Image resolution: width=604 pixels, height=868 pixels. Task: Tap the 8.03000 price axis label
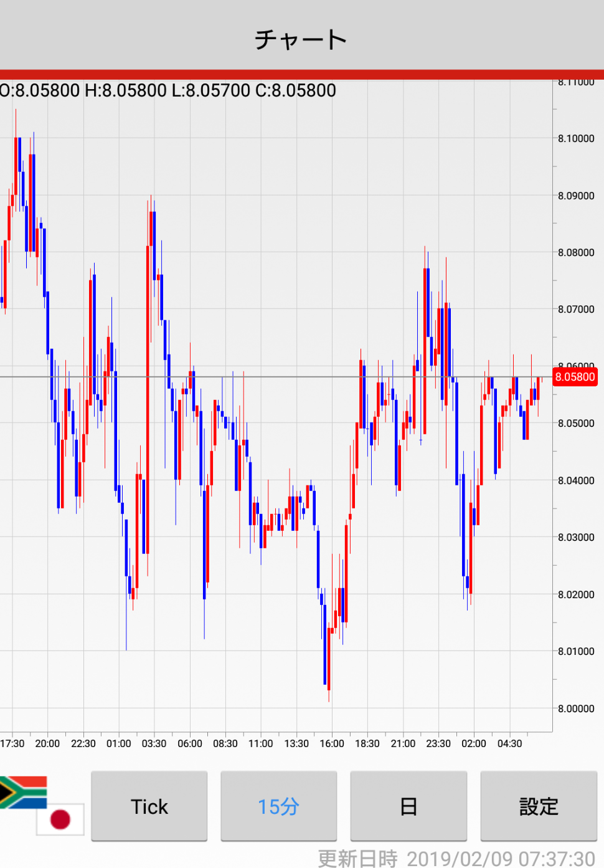[576, 537]
